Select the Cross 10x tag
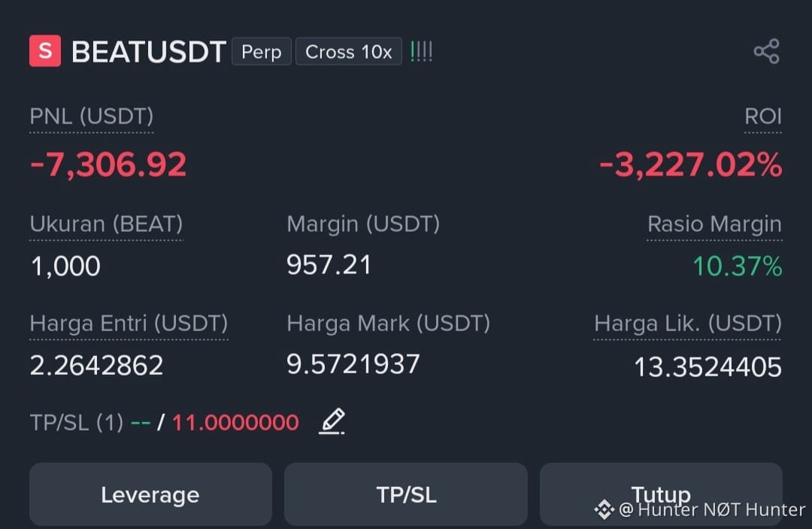 pos(349,51)
